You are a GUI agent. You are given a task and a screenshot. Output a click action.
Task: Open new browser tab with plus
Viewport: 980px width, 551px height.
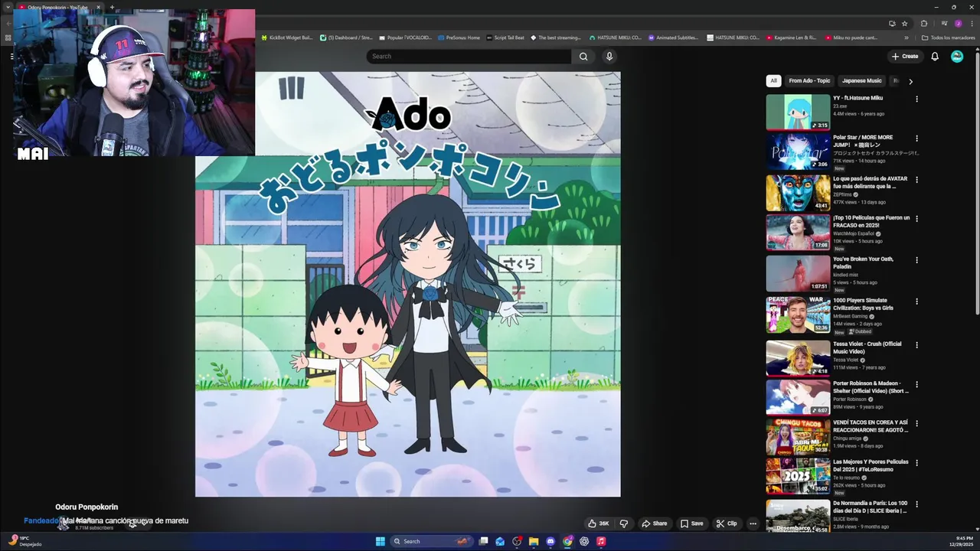click(x=112, y=7)
